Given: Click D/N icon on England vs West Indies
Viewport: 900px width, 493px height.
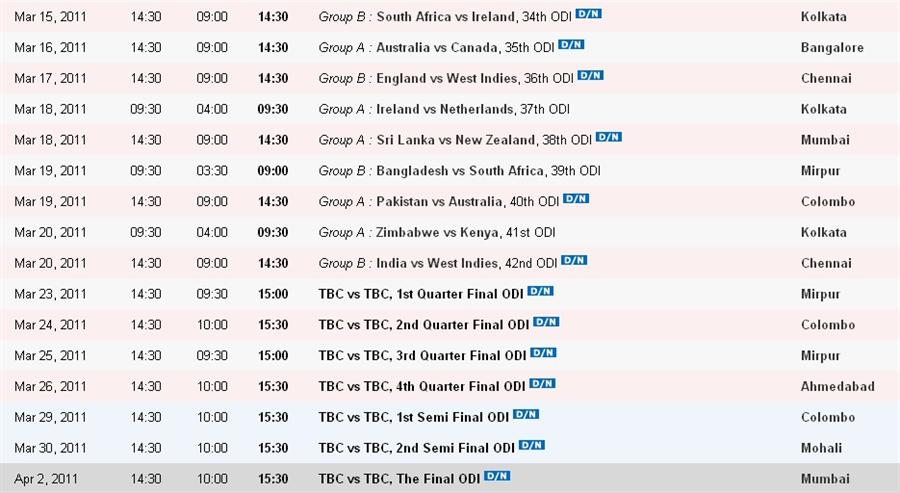Looking at the screenshot, I should pos(590,76).
